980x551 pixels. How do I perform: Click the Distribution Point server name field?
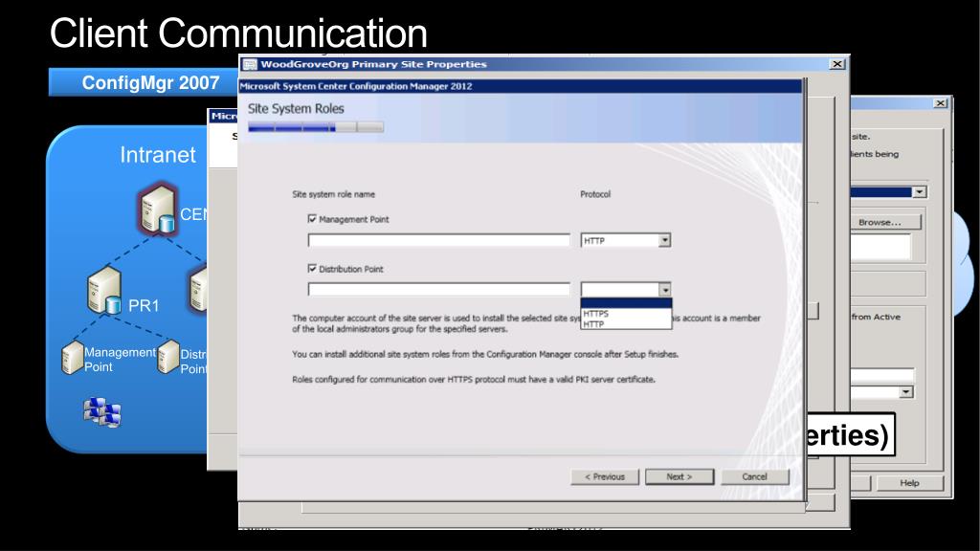(438, 289)
